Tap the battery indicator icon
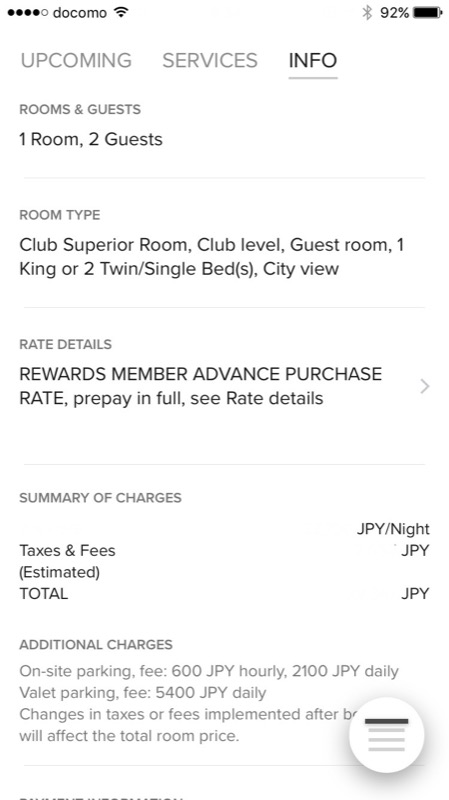Image resolution: width=449 pixels, height=800 pixels. click(x=428, y=13)
